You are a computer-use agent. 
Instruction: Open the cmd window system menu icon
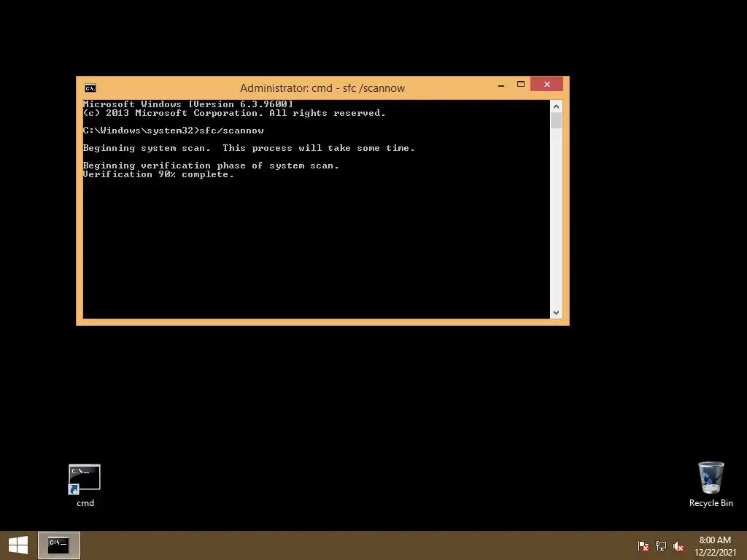click(x=90, y=88)
